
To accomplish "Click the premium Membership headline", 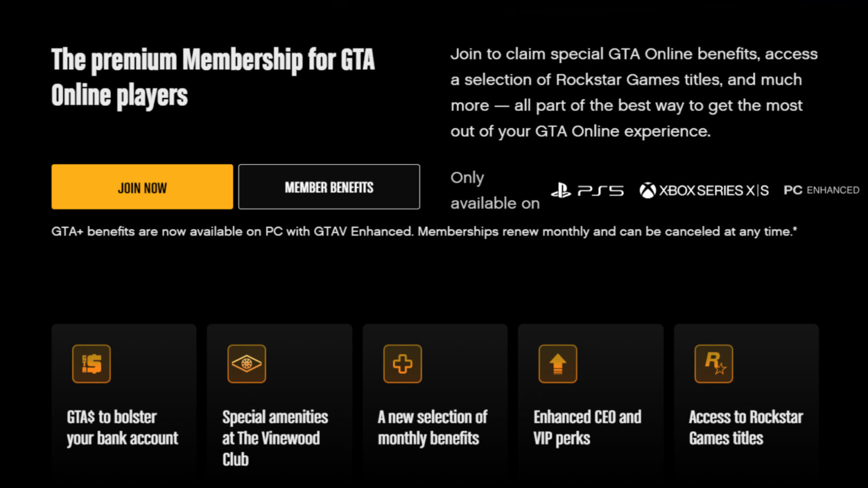I will click(x=214, y=76).
